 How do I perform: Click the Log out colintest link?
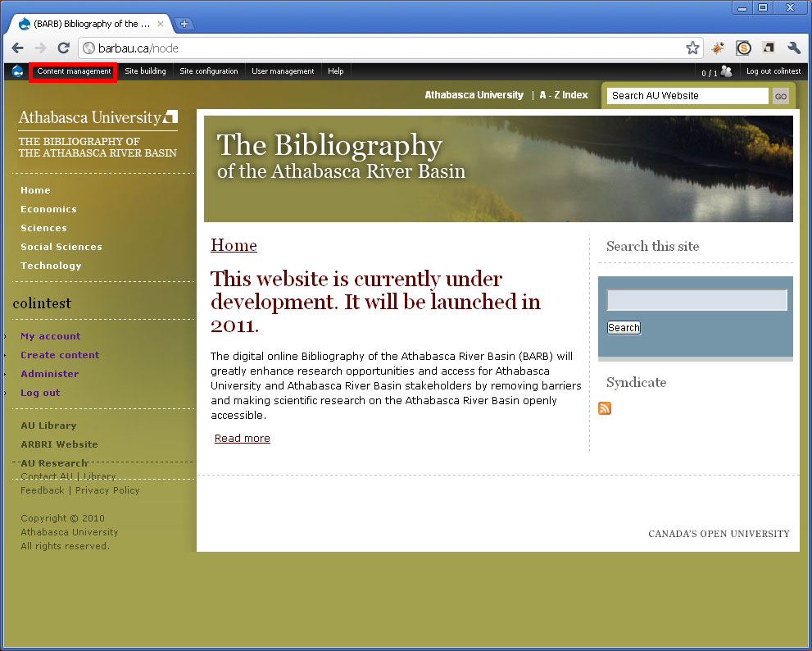coord(773,71)
